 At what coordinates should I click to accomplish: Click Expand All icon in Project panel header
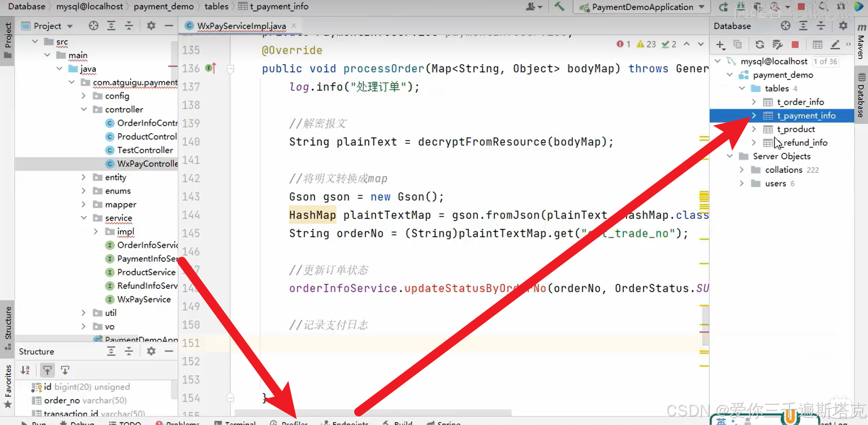tap(111, 26)
